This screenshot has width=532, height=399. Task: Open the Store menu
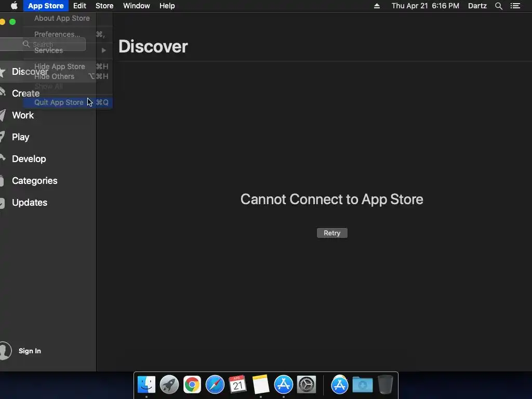tap(104, 6)
